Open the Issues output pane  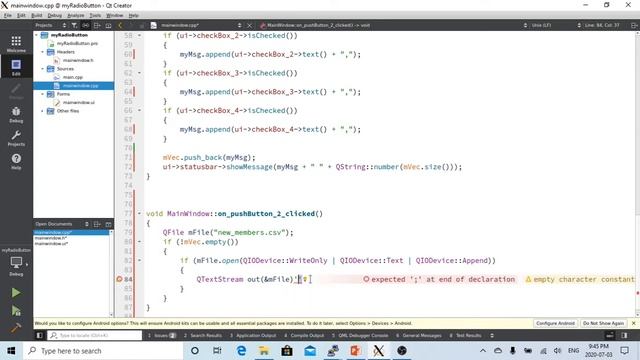tap(161, 336)
